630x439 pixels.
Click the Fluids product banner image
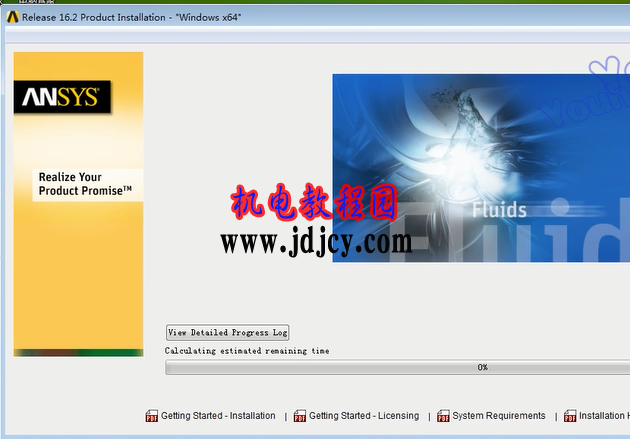(x=481, y=168)
